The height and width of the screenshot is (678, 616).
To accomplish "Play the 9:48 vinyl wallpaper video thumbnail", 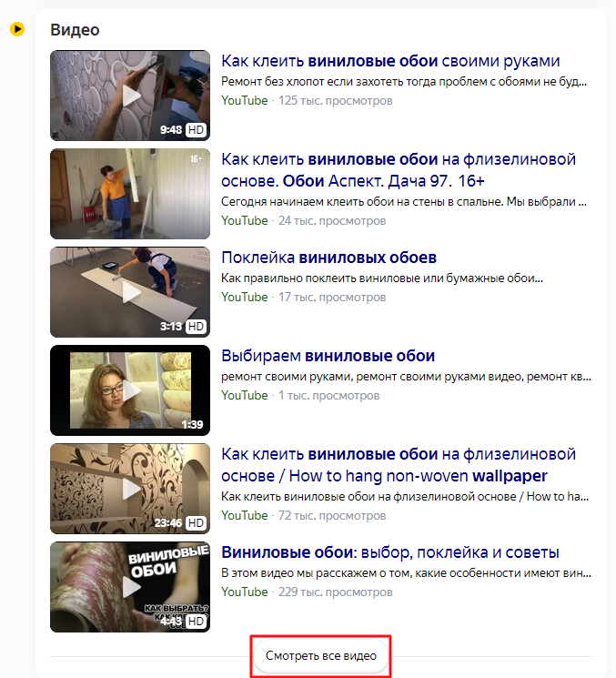I will tap(130, 96).
